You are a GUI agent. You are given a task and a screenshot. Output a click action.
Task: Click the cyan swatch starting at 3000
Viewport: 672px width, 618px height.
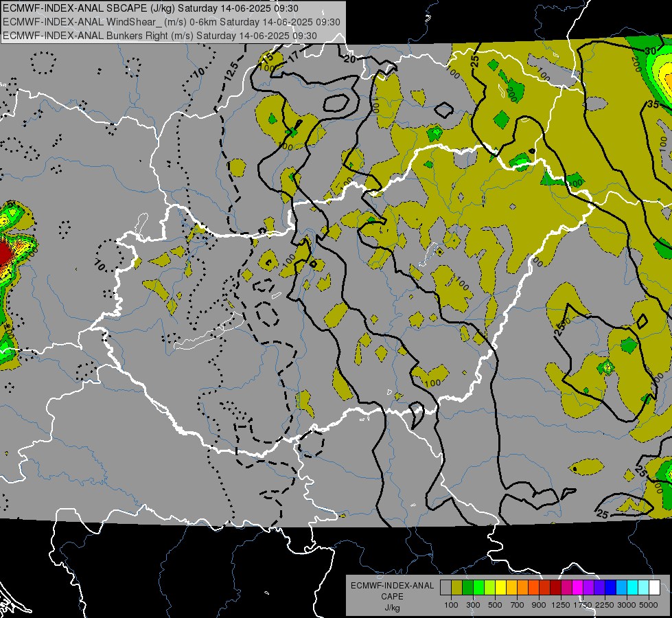633,588
